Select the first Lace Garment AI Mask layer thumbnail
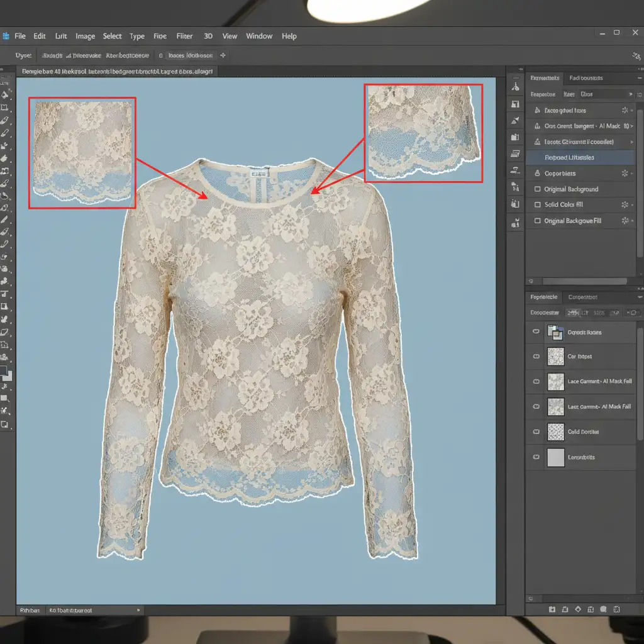The height and width of the screenshot is (644, 644). 555,381
